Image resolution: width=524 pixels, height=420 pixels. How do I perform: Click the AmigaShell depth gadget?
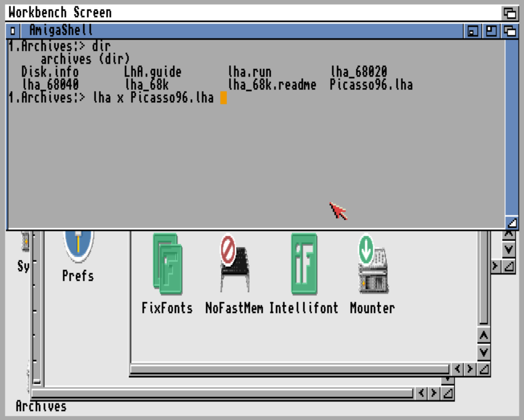coord(509,31)
